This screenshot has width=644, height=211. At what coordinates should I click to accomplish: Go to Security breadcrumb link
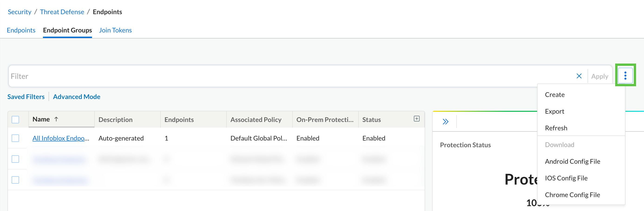click(20, 12)
